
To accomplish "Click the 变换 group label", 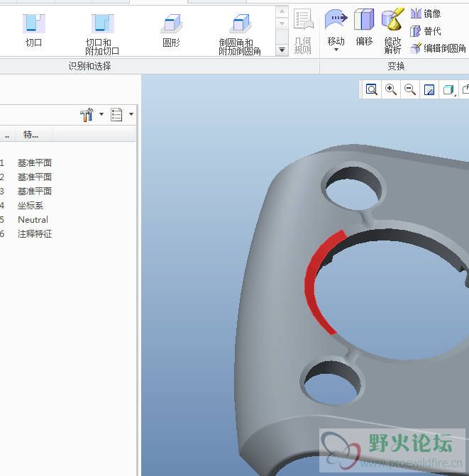I will click(396, 66).
